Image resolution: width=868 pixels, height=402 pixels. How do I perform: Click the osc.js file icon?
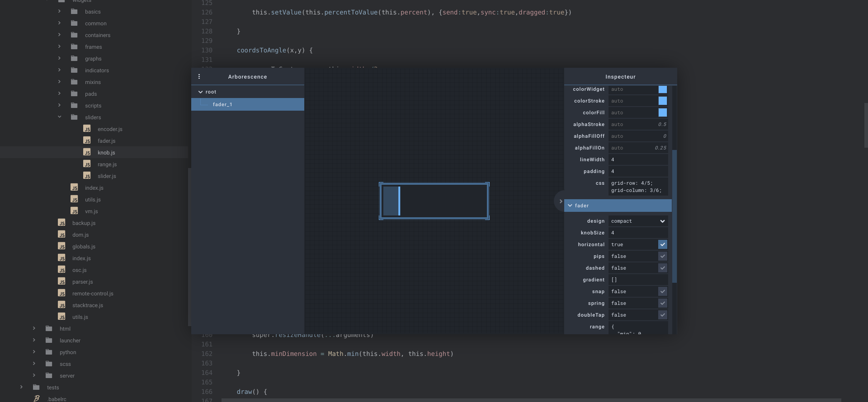[x=61, y=270]
